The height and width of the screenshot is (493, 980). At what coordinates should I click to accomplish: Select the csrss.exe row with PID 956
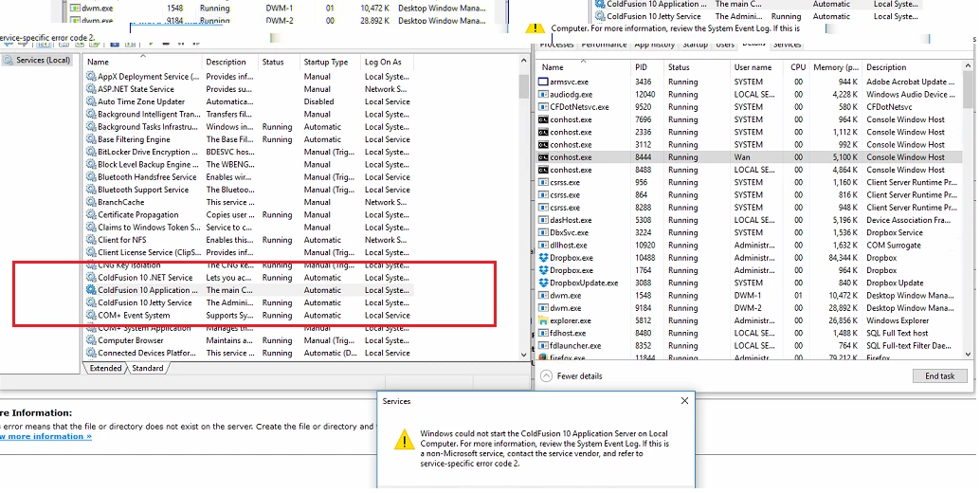[749, 182]
